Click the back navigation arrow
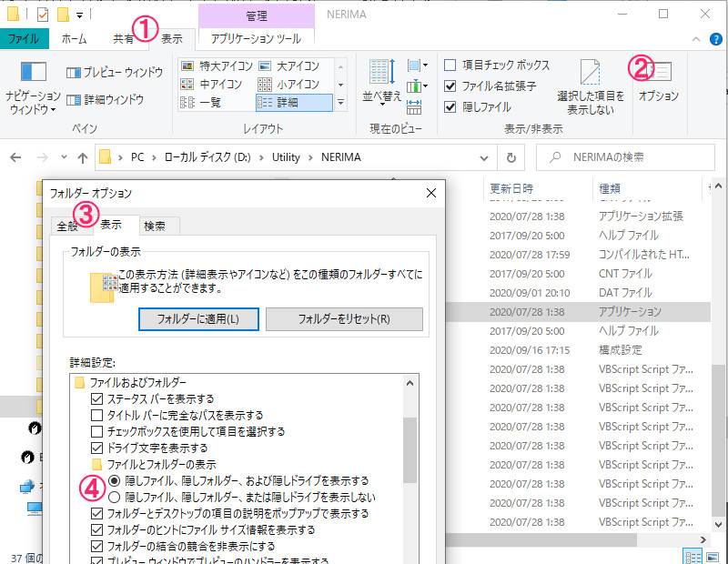Viewport: 728px width, 564px height. [x=16, y=156]
